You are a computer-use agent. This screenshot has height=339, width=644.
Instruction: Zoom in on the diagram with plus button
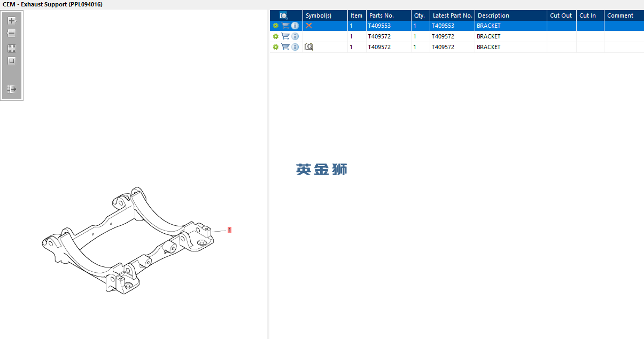(12, 21)
